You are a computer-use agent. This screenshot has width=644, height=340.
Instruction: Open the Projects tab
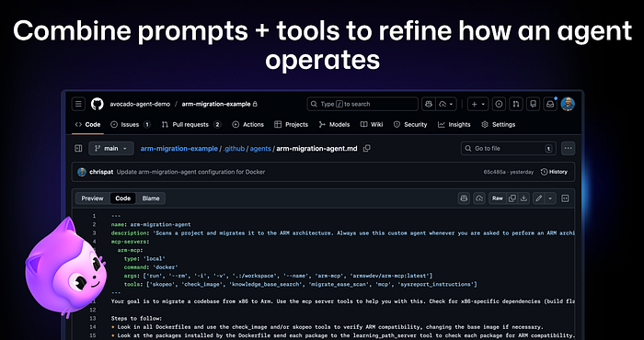coord(292,125)
